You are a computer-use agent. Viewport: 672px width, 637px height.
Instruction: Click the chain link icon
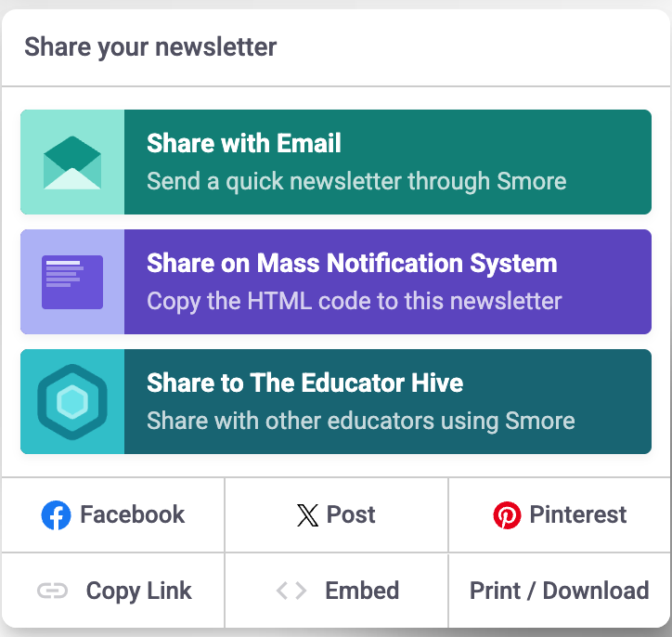click(53, 591)
